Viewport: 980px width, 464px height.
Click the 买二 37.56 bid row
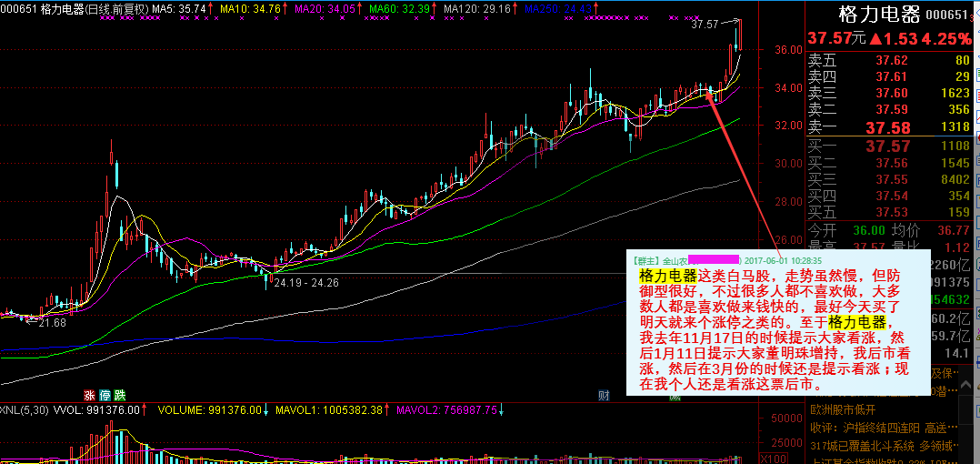point(889,163)
